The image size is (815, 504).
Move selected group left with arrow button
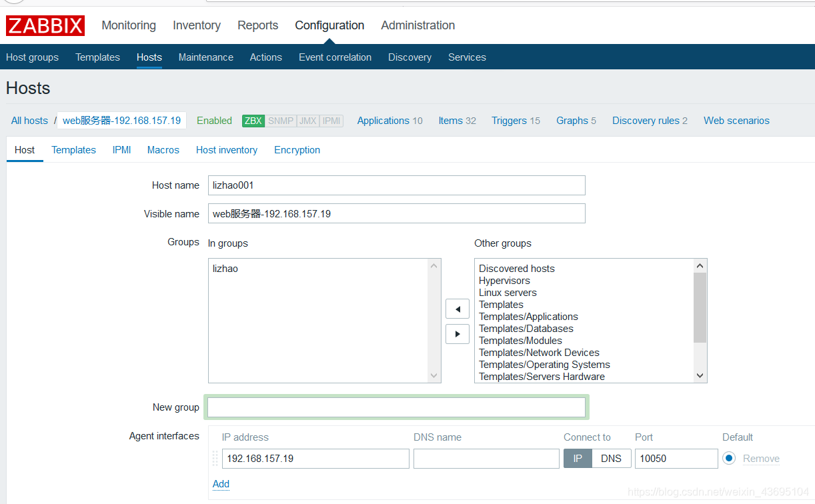coord(458,309)
